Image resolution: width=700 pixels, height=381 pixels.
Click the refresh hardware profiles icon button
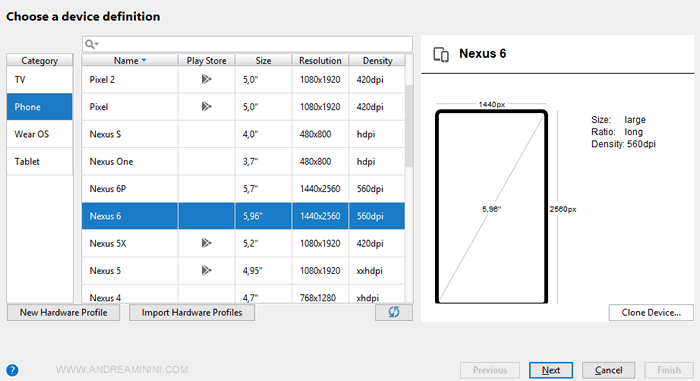point(394,312)
